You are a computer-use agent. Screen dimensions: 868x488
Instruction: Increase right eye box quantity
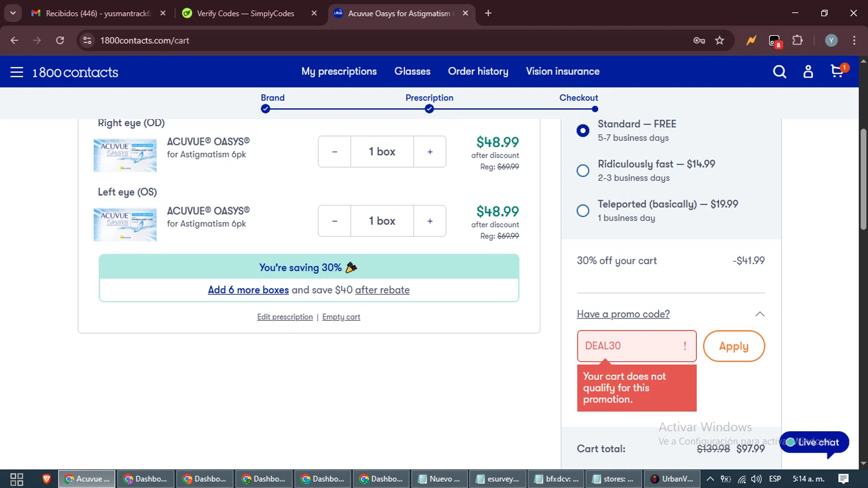tap(430, 152)
